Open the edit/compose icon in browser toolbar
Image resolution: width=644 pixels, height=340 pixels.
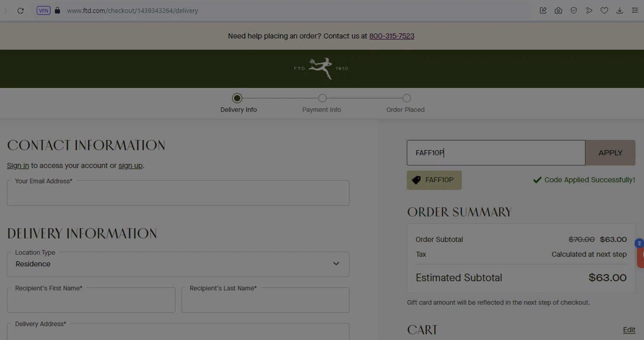[x=543, y=11]
